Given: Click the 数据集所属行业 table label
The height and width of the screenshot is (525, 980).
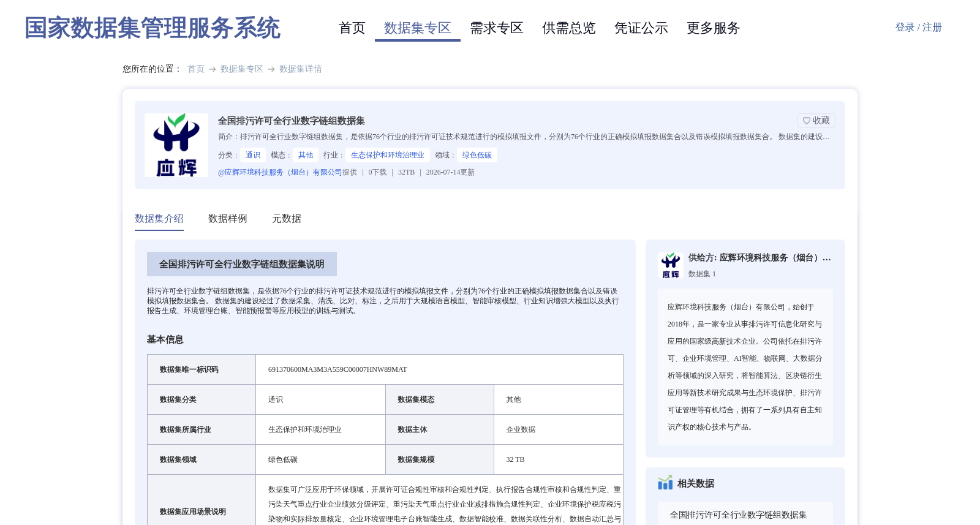Looking at the screenshot, I should (186, 429).
